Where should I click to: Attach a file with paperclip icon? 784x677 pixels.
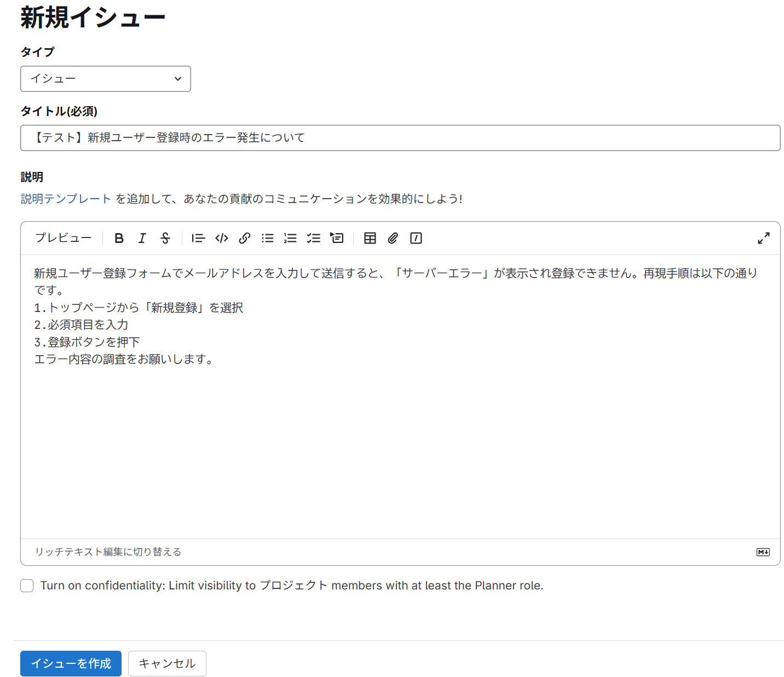(393, 238)
